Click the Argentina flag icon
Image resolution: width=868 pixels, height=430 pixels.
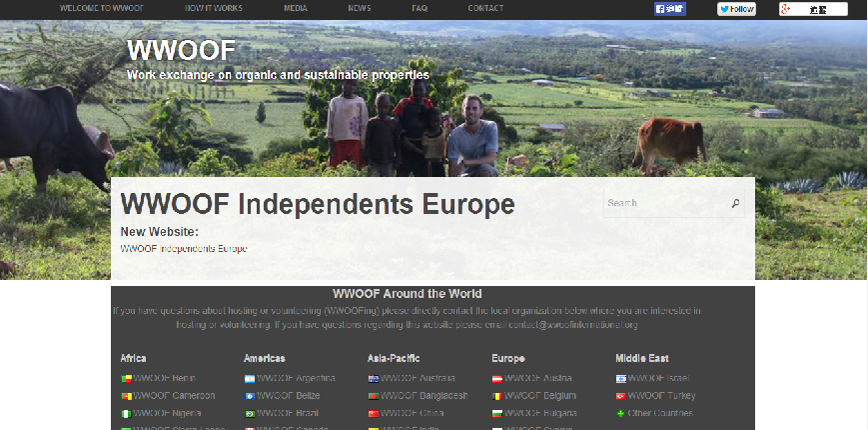click(250, 379)
